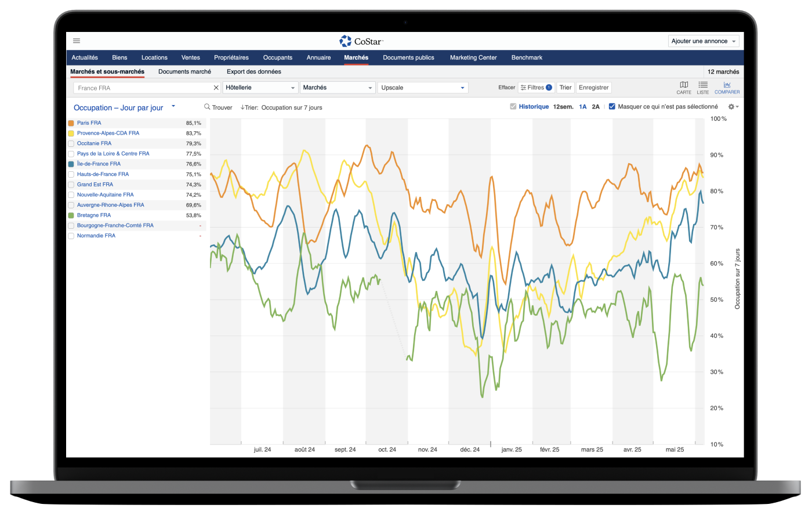
Task: Click the Trouver magnifier icon
Action: (207, 107)
